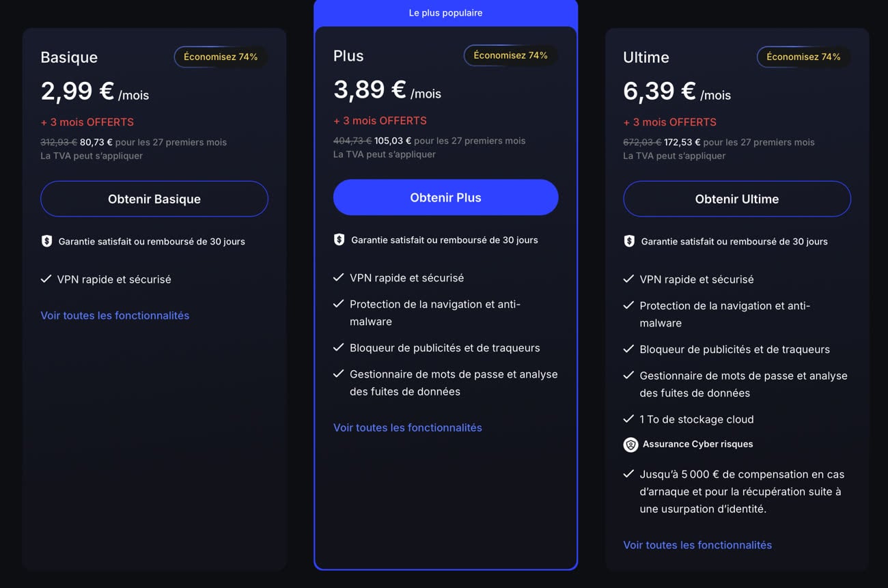Click the Obtenir Ultime button

[736, 199]
